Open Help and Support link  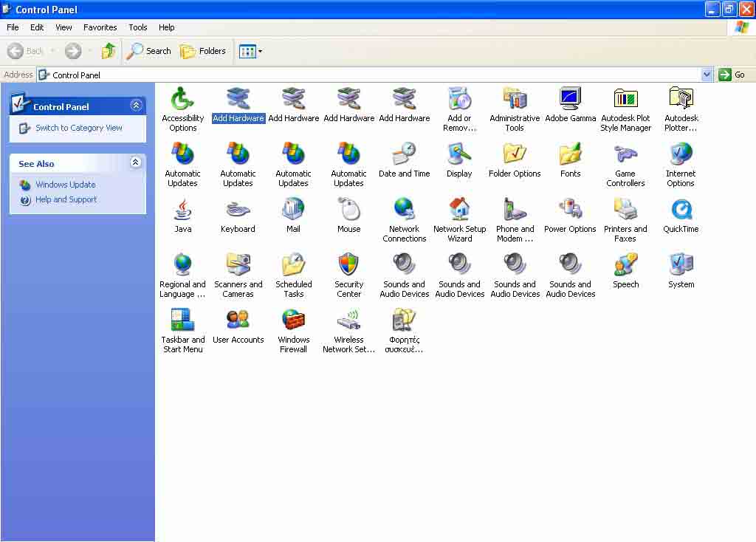(x=66, y=199)
